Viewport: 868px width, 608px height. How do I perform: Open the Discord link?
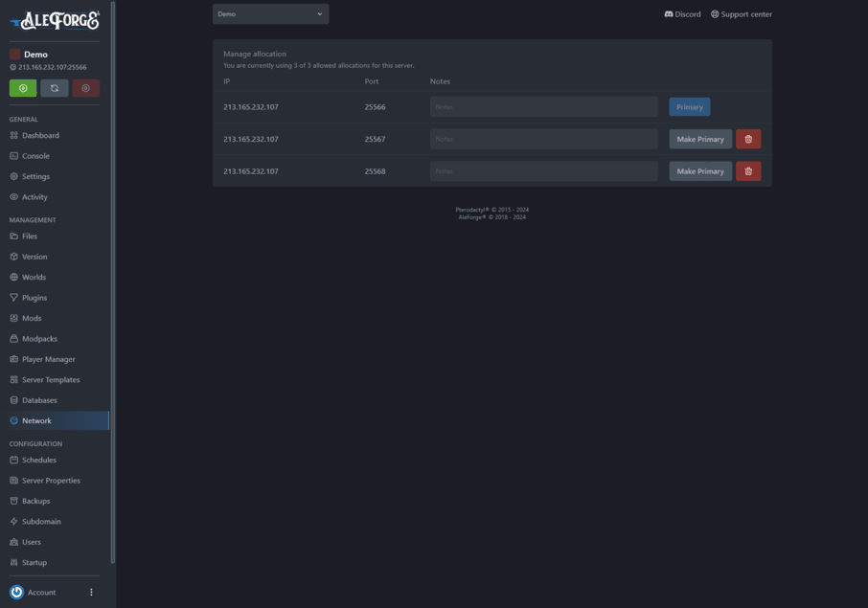pos(682,14)
